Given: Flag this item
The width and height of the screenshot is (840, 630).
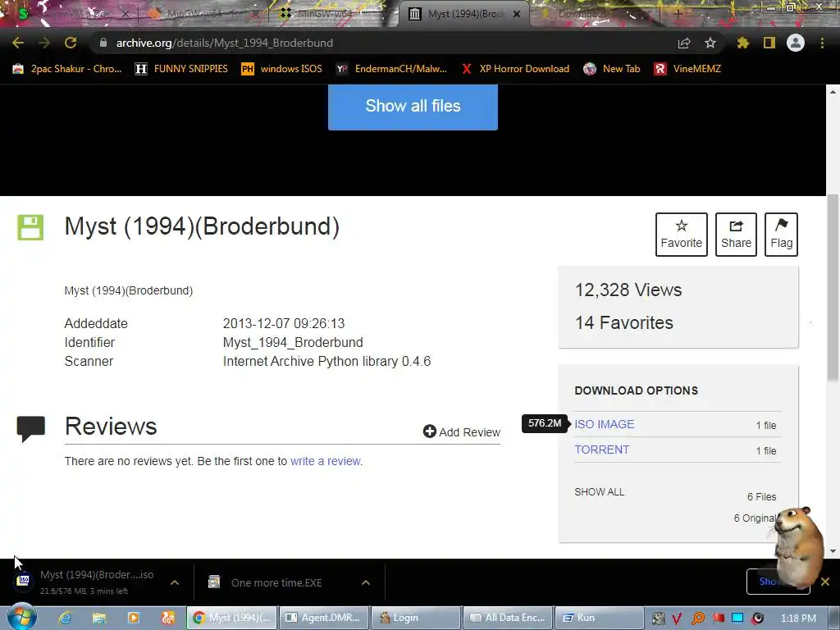Looking at the screenshot, I should (781, 235).
